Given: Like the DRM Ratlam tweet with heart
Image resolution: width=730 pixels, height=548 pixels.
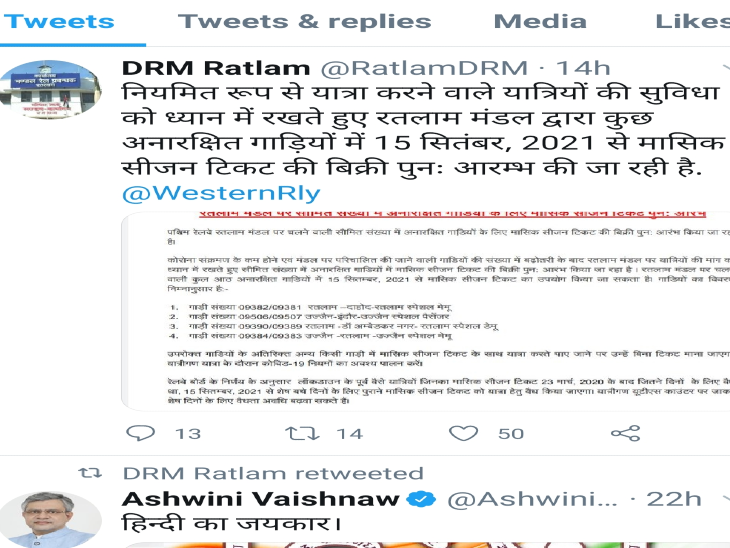Looking at the screenshot, I should (x=463, y=433).
